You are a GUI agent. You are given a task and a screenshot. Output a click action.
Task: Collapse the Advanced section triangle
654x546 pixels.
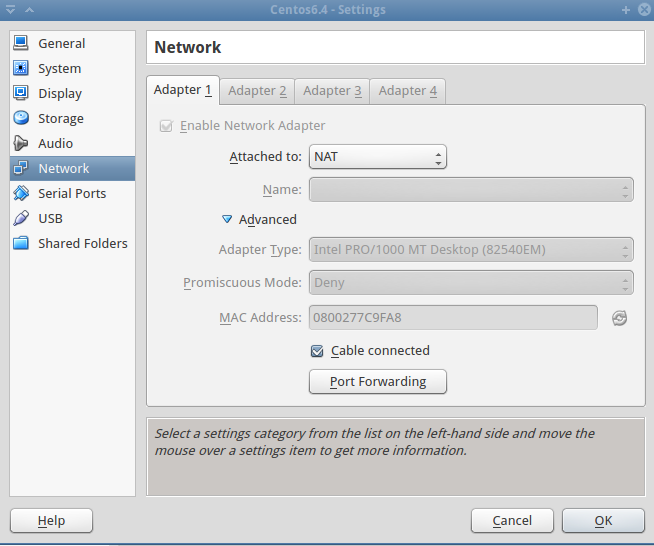[227, 219]
